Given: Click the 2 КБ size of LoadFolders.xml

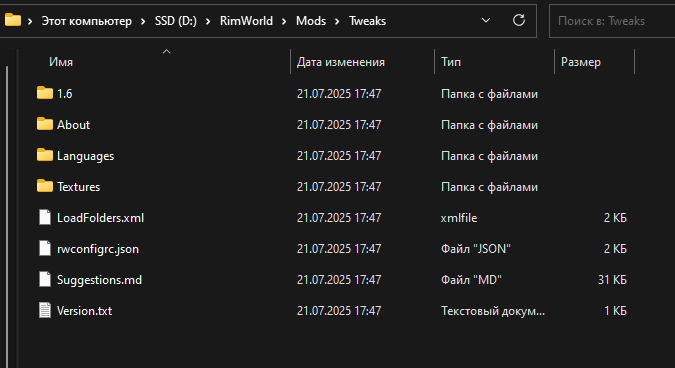Looking at the screenshot, I should tap(615, 218).
